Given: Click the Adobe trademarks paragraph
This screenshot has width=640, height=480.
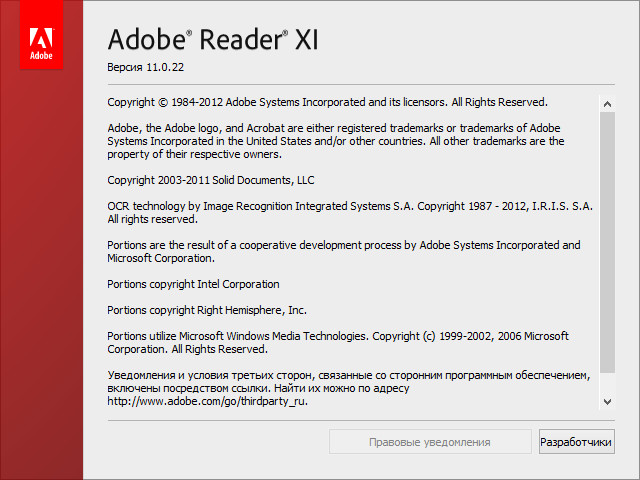Looking at the screenshot, I should (x=335, y=141).
